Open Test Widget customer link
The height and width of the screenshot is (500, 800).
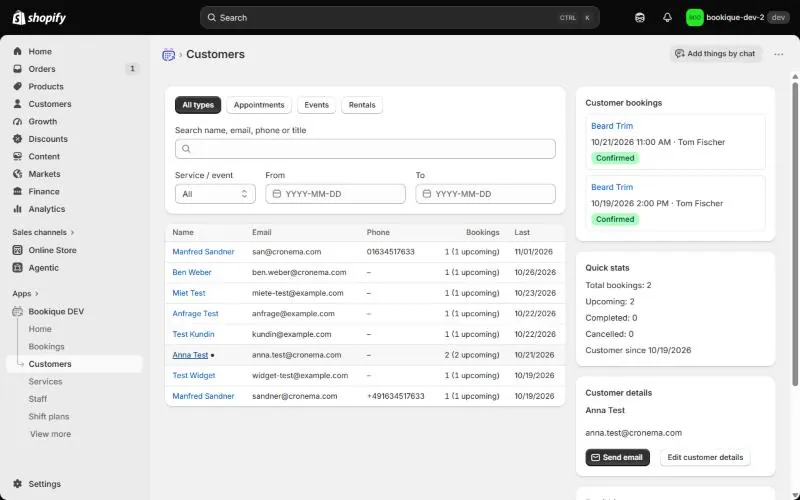pyautogui.click(x=194, y=376)
